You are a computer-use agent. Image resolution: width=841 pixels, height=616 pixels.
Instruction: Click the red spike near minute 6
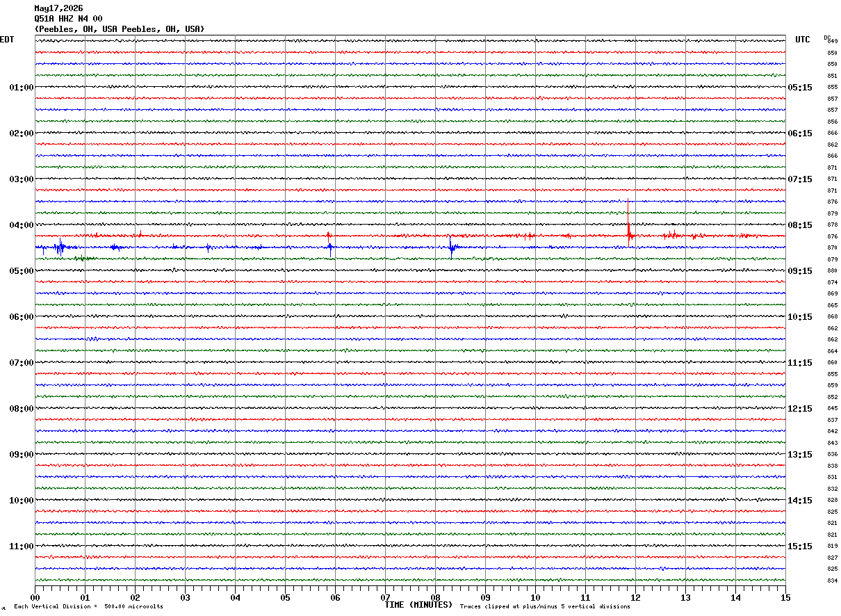[x=329, y=236]
